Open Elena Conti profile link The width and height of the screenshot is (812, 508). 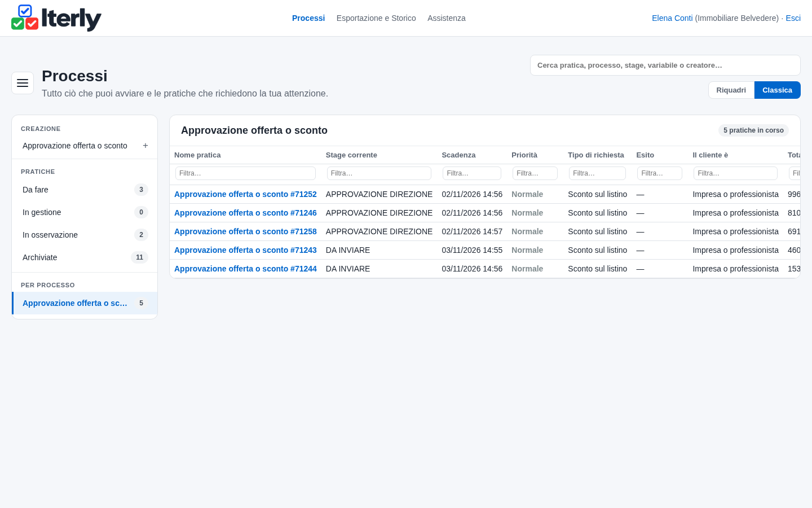(672, 18)
